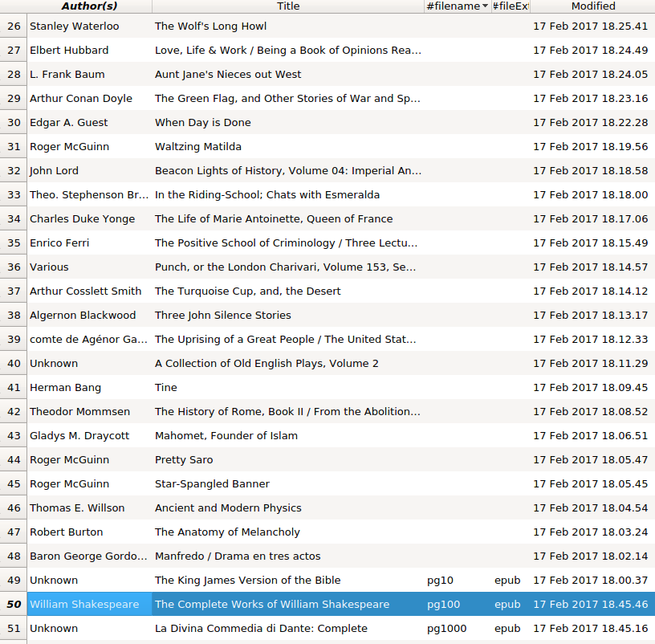Select title La Divina Commedia di Dante
The height and width of the screenshot is (644, 655).
(261, 629)
